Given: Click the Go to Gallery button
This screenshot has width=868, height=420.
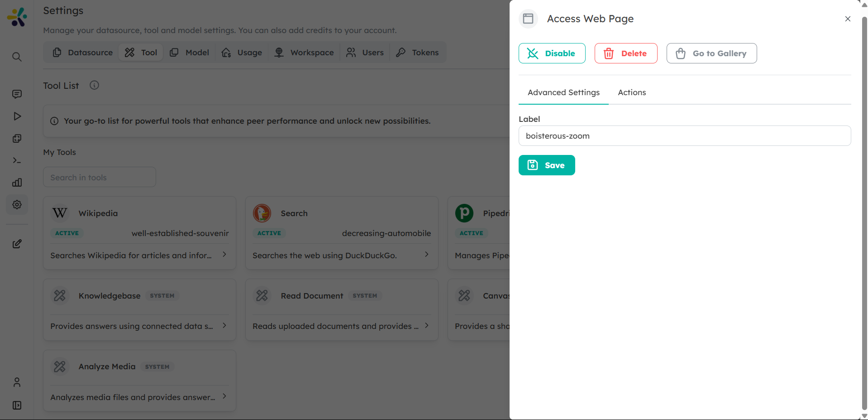Looking at the screenshot, I should pos(711,53).
